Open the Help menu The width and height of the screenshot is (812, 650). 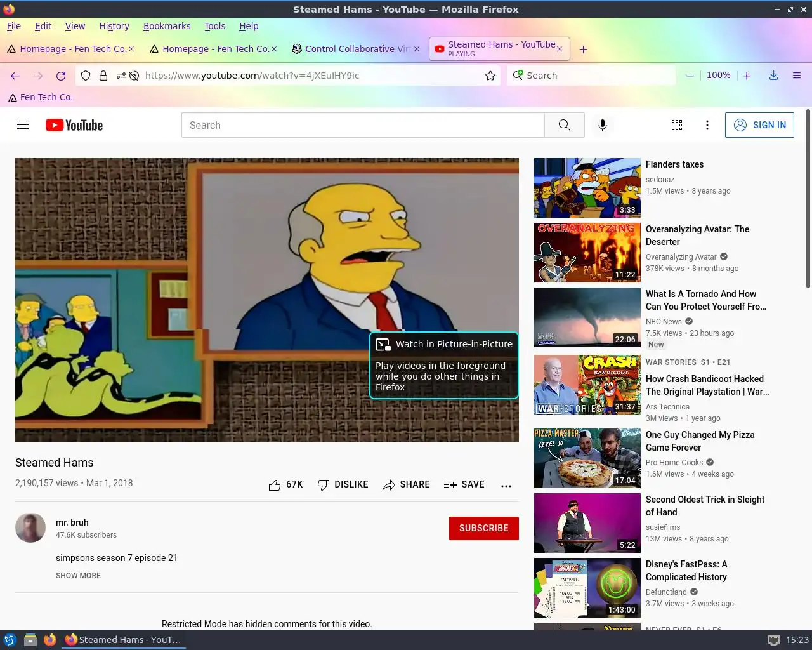pos(249,26)
